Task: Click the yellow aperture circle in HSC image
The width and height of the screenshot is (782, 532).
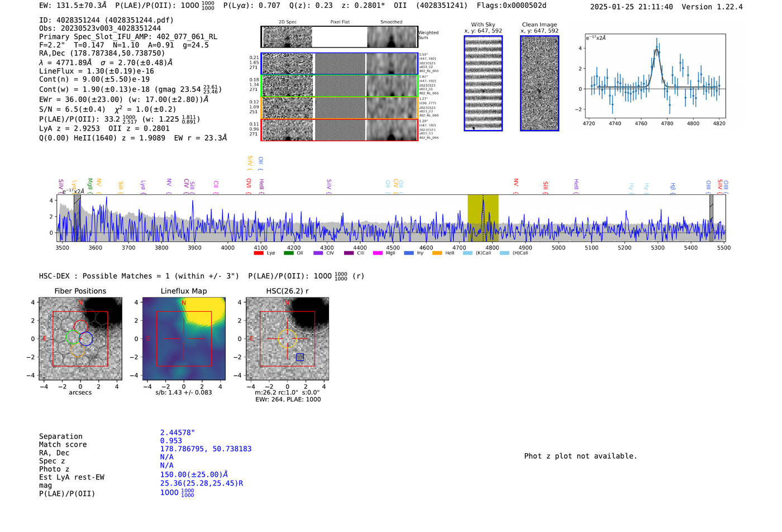Action: click(287, 338)
